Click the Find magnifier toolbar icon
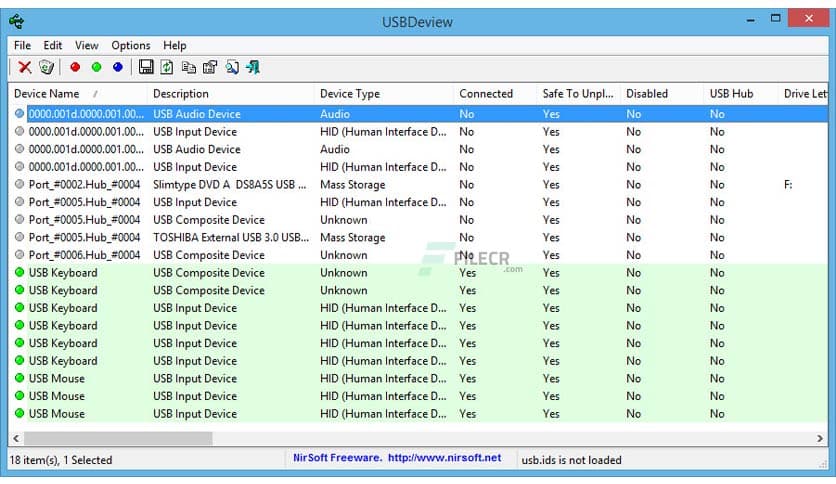 [x=232, y=67]
